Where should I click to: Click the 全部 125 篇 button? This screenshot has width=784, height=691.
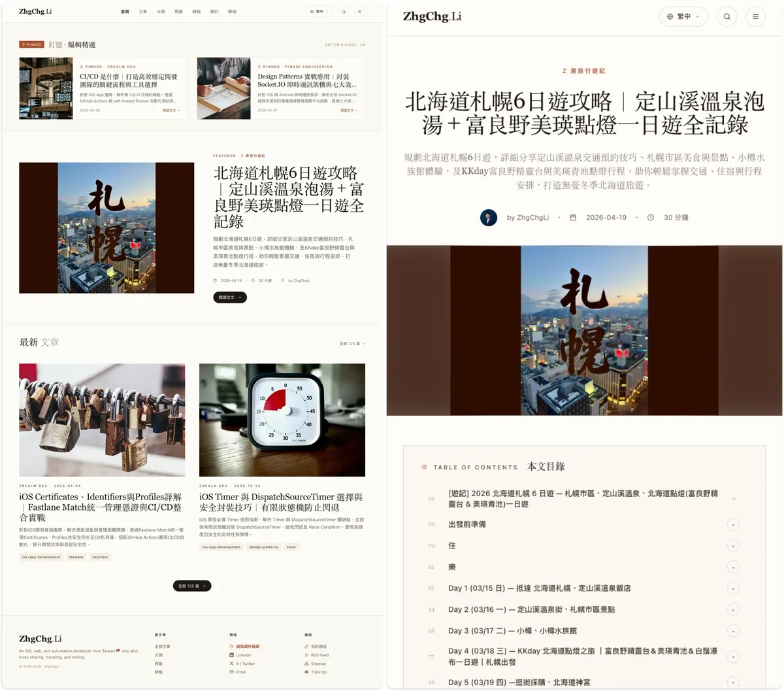[x=191, y=586]
